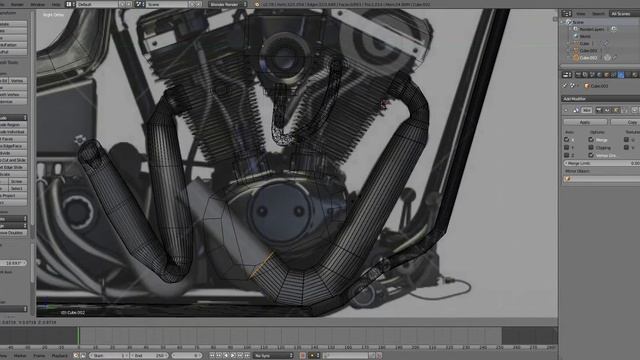The image size is (640, 360).
Task: Open the Render properties tab icon
Action: [x=578, y=75]
